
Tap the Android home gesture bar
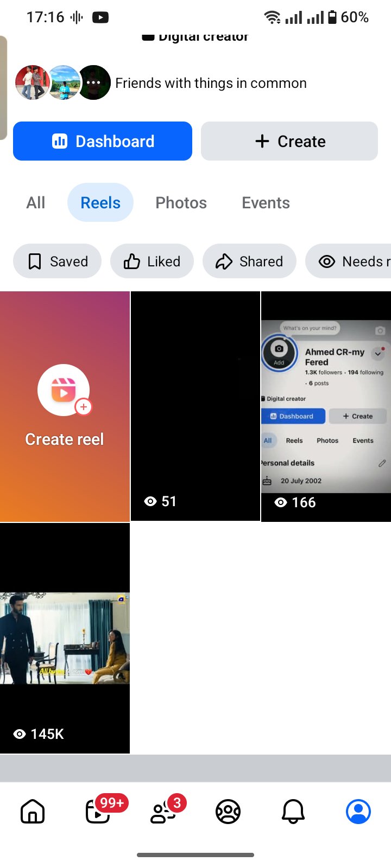tap(195, 855)
